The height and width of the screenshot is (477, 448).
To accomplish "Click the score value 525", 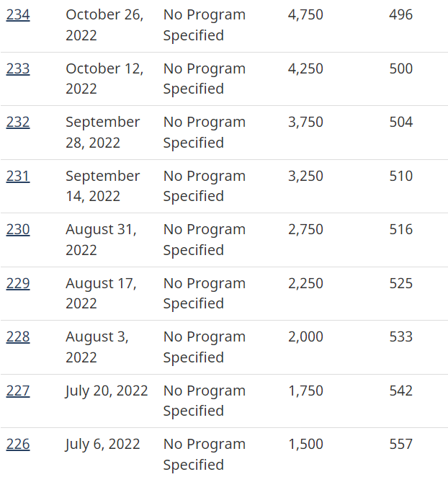I will [x=400, y=284].
